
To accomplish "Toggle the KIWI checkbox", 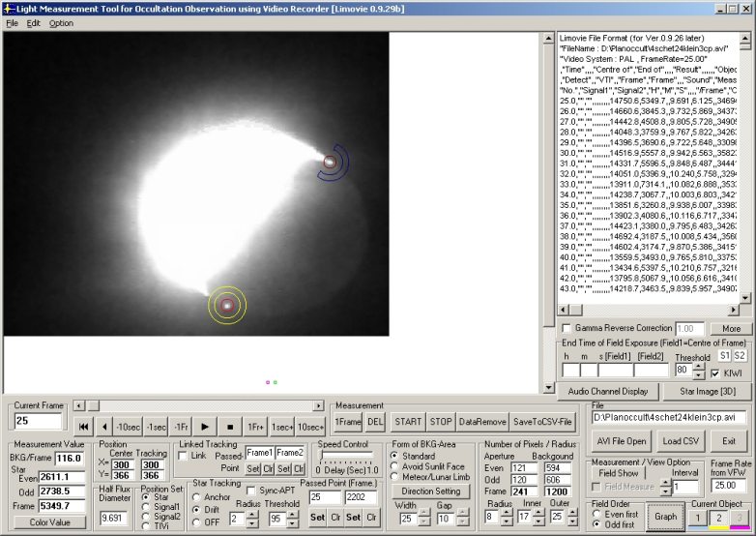I will (713, 372).
